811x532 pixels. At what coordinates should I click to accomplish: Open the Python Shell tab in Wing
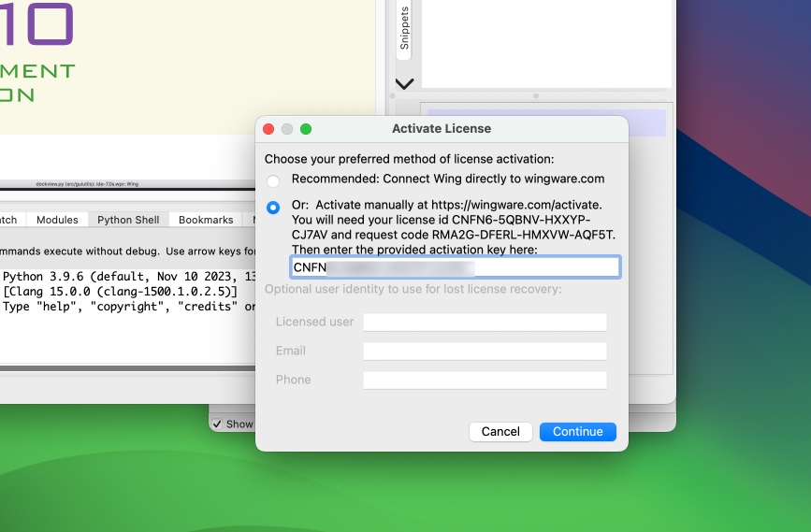pyautogui.click(x=128, y=220)
